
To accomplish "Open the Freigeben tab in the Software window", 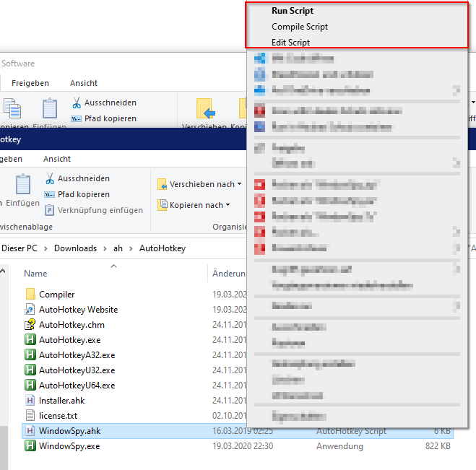I will coord(30,83).
